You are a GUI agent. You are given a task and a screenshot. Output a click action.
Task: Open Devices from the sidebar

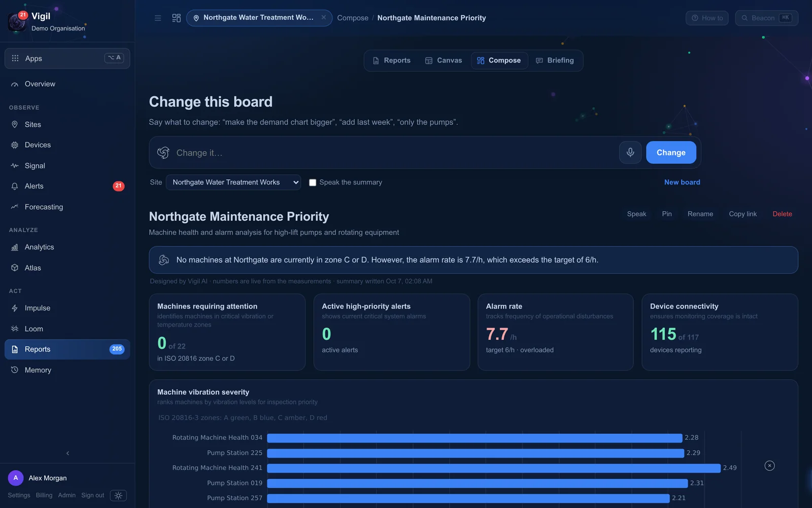pos(67,145)
